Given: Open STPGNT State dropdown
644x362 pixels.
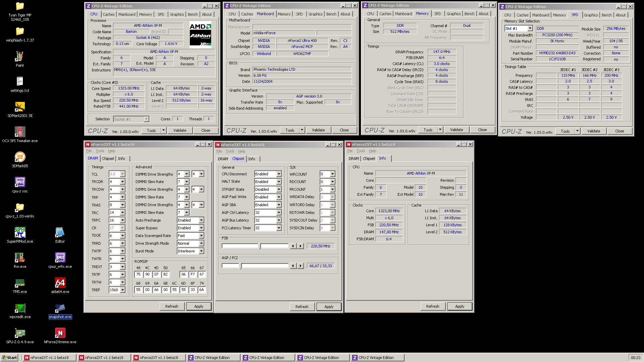Looking at the screenshot, I should [279, 189].
